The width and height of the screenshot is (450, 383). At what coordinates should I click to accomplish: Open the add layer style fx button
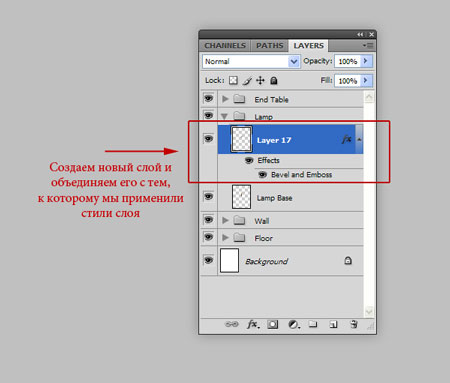[x=253, y=324]
